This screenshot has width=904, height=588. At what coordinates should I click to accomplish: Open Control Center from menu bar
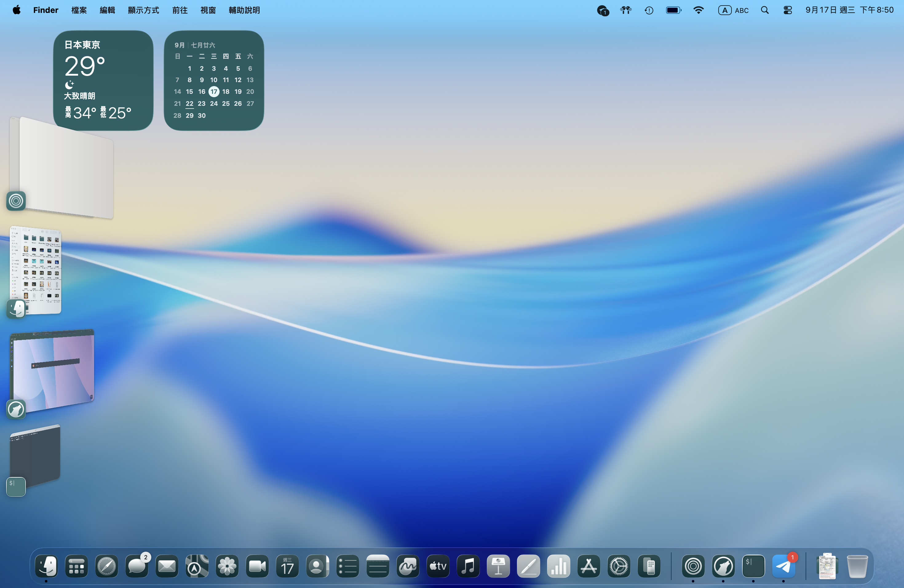point(788,10)
